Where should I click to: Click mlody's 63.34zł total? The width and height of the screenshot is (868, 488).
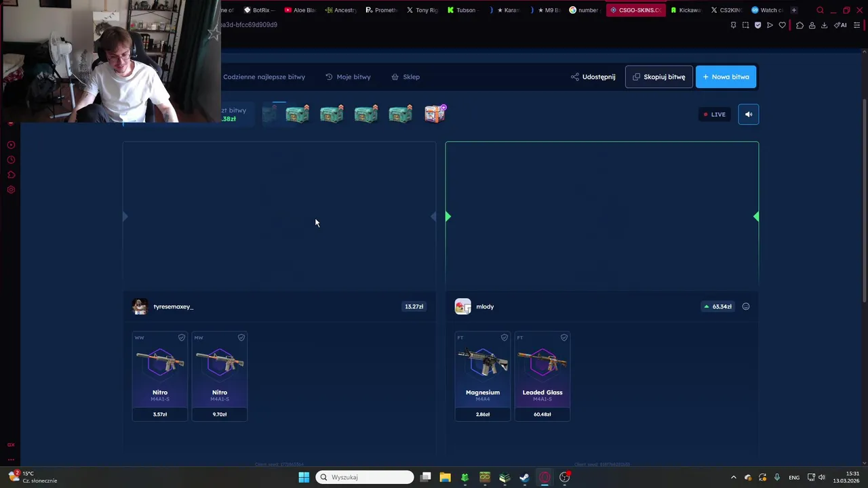(x=717, y=306)
